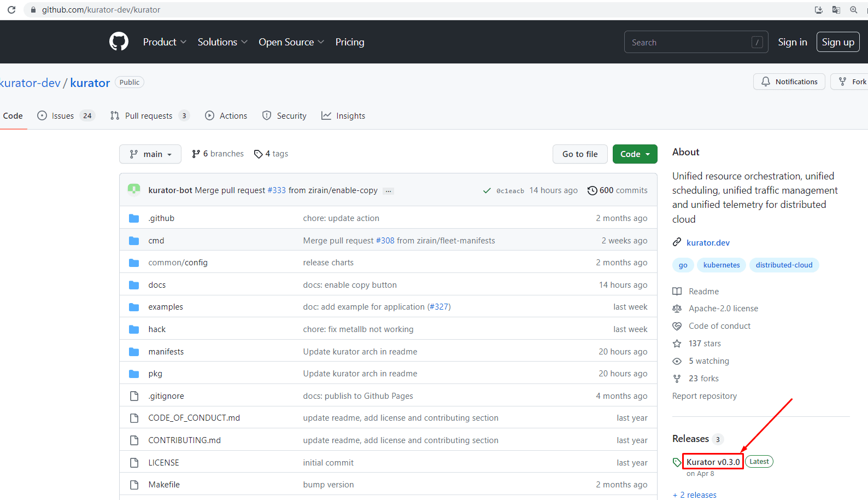Image resolution: width=868 pixels, height=500 pixels.
Task: Click the license scale icon
Action: [x=677, y=309]
